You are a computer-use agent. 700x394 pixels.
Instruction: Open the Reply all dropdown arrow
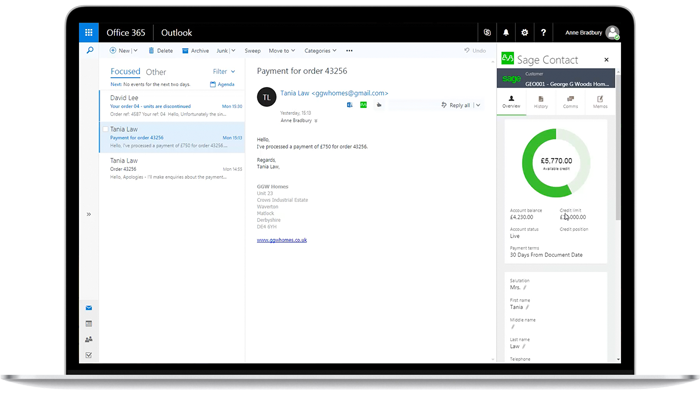478,105
